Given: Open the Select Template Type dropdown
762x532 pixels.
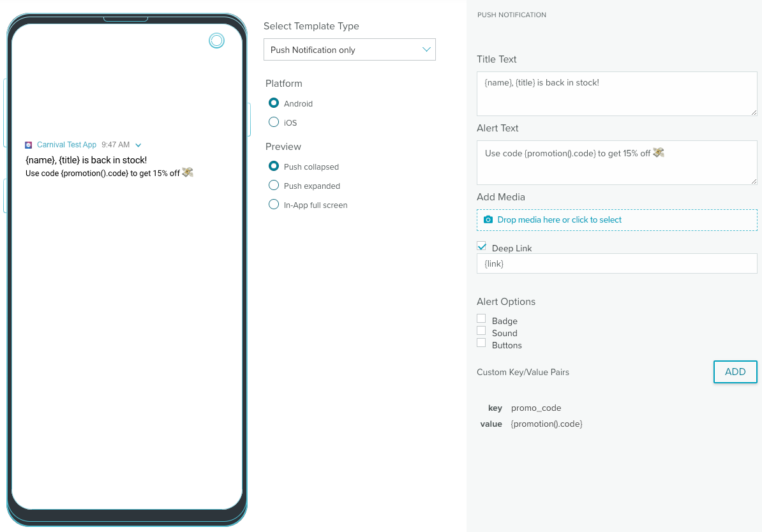Looking at the screenshot, I should pos(350,50).
